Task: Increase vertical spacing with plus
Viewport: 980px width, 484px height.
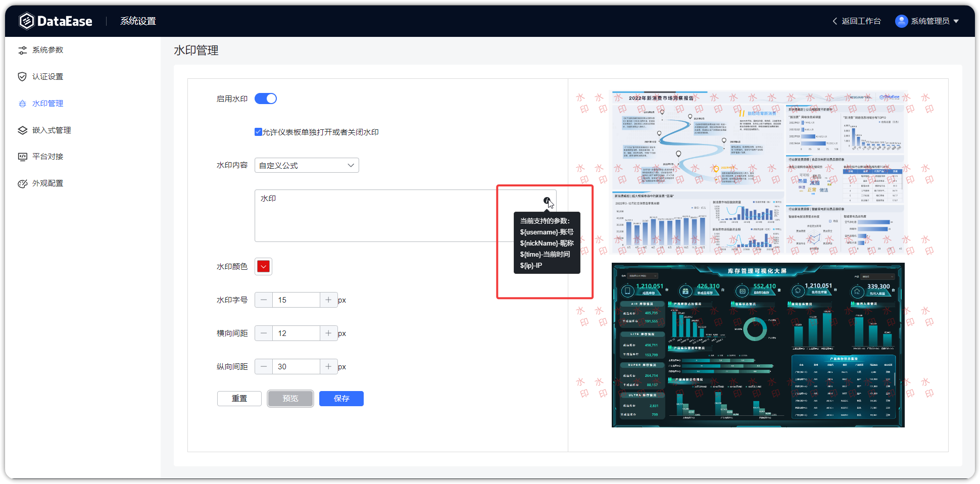Action: coord(328,367)
